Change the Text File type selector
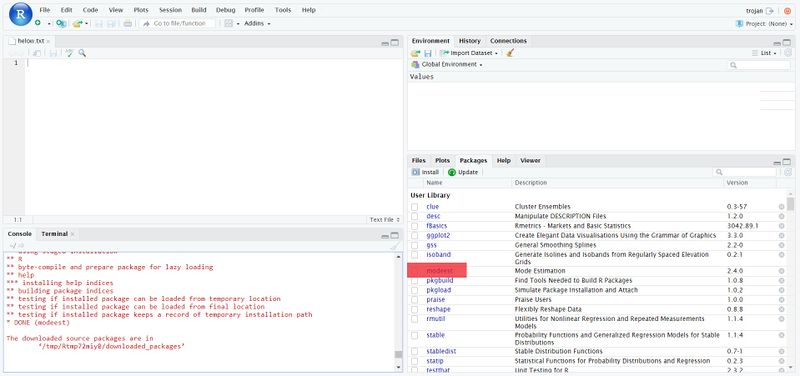Image resolution: width=800 pixels, height=376 pixels. point(385,219)
